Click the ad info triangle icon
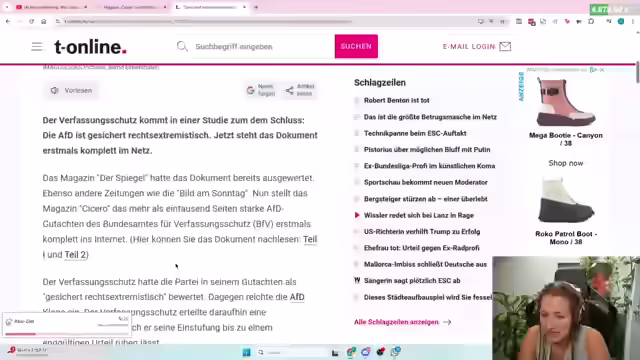The image size is (640, 360). (593, 70)
